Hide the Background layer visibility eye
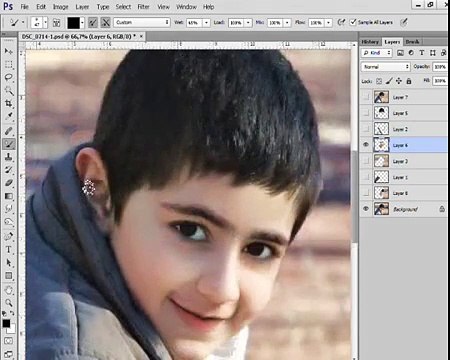450x360 pixels. click(366, 209)
